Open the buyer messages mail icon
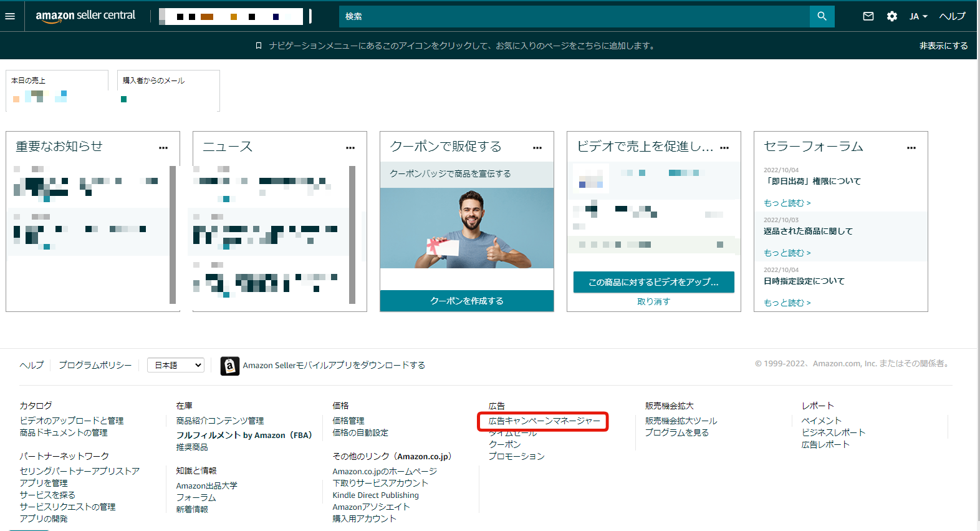The image size is (980, 531). point(868,16)
